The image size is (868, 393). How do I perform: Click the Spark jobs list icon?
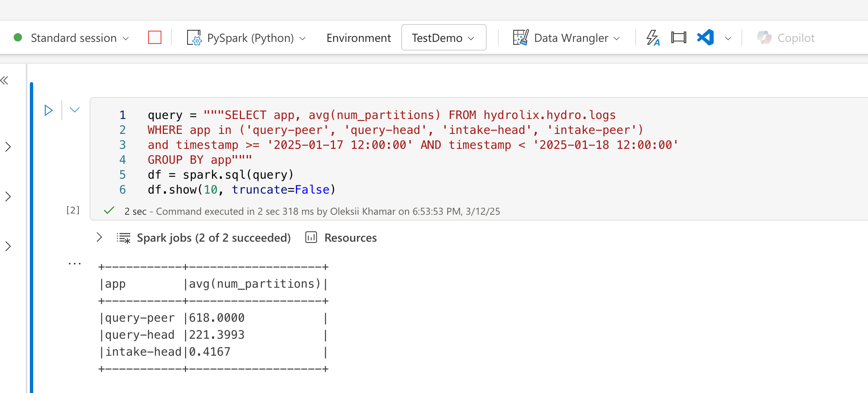123,237
